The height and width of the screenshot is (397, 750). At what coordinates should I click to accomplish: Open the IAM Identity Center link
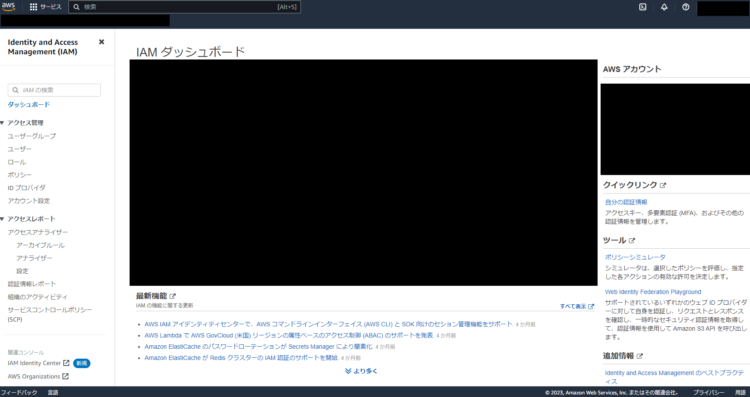[x=34, y=363]
